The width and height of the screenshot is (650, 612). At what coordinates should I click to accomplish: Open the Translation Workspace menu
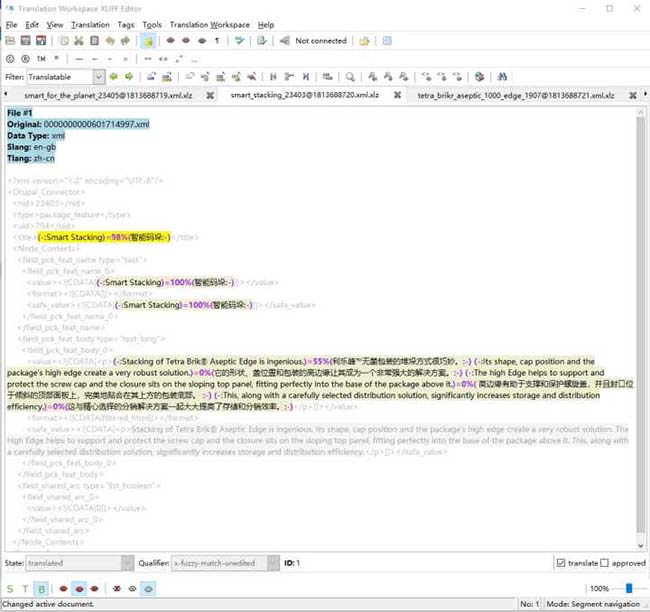click(210, 24)
